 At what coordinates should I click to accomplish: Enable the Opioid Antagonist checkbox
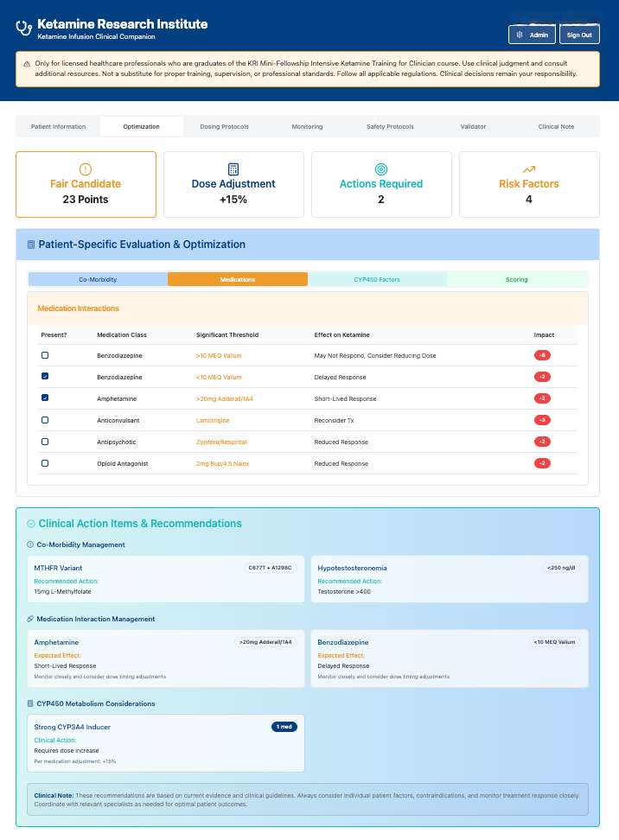(x=45, y=463)
